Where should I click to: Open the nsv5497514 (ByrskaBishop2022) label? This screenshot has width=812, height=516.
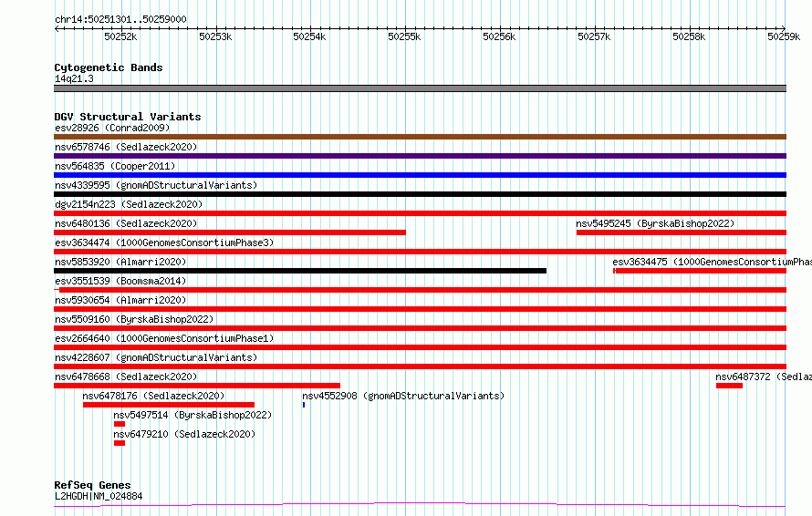193,415
